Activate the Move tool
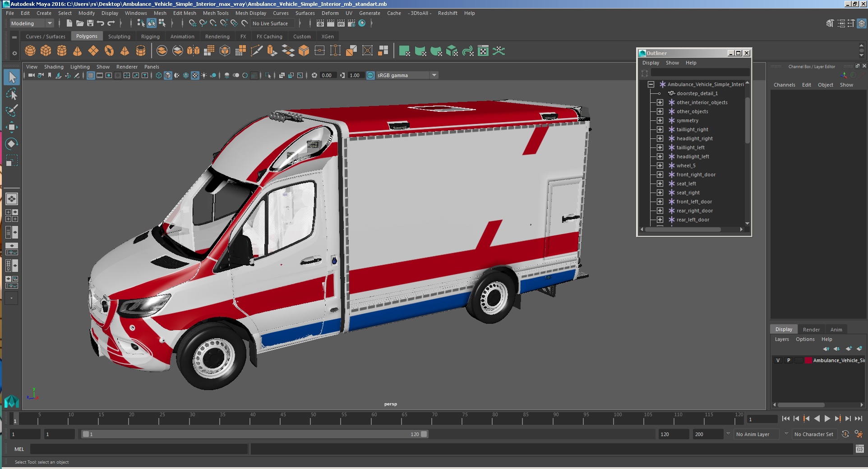Image resolution: width=868 pixels, height=469 pixels. coord(12,127)
